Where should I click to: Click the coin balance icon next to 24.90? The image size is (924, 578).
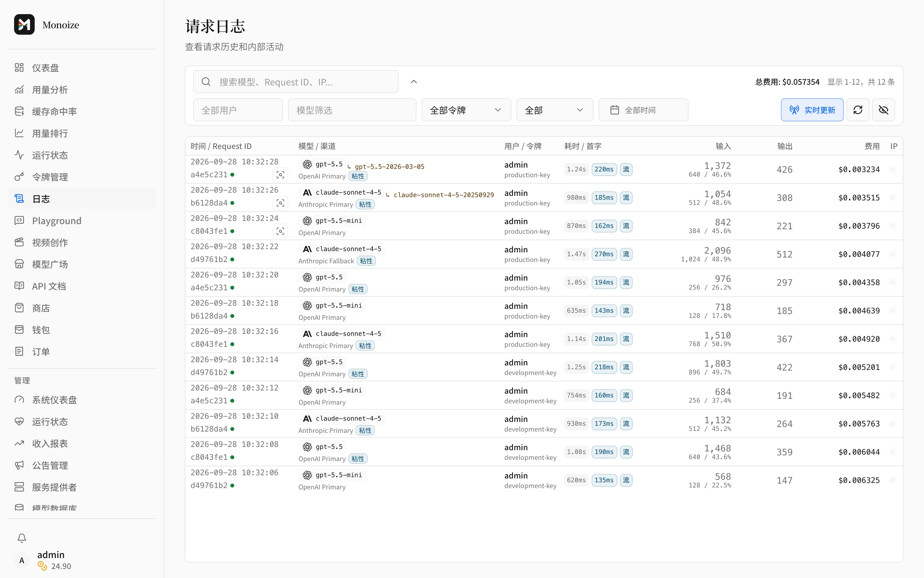coord(42,566)
